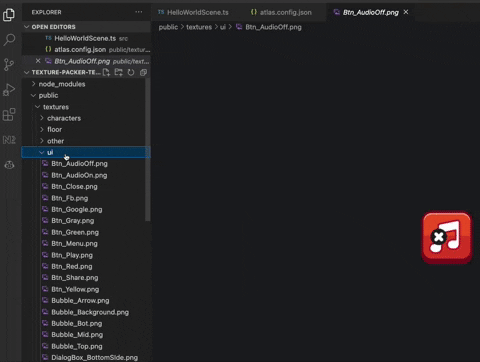
Task: Open Btn_Play.png file
Action: (x=86, y=255)
